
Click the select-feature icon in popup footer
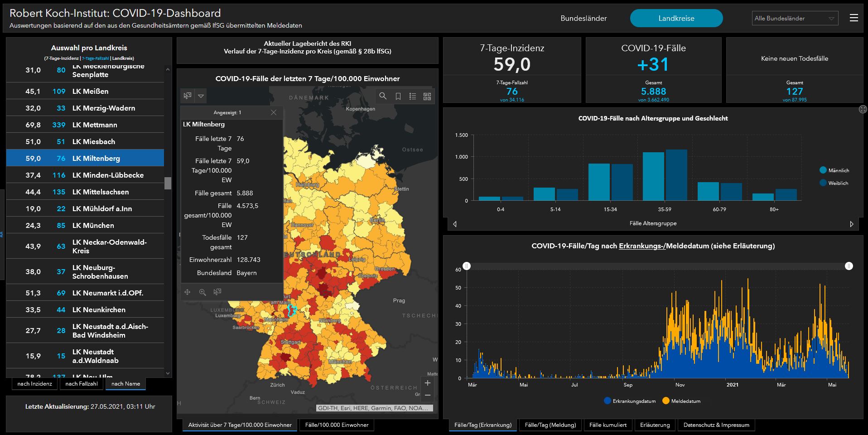pyautogui.click(x=217, y=292)
